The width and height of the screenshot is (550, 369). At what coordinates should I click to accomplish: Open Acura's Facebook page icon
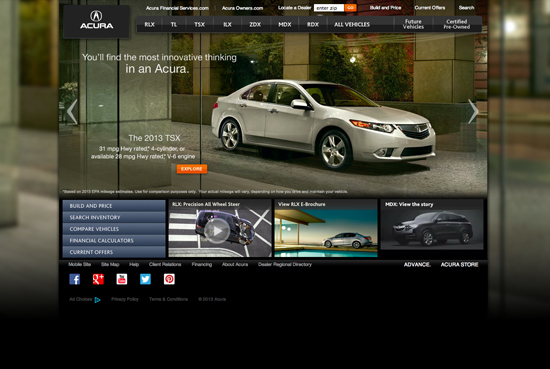pos(74,279)
